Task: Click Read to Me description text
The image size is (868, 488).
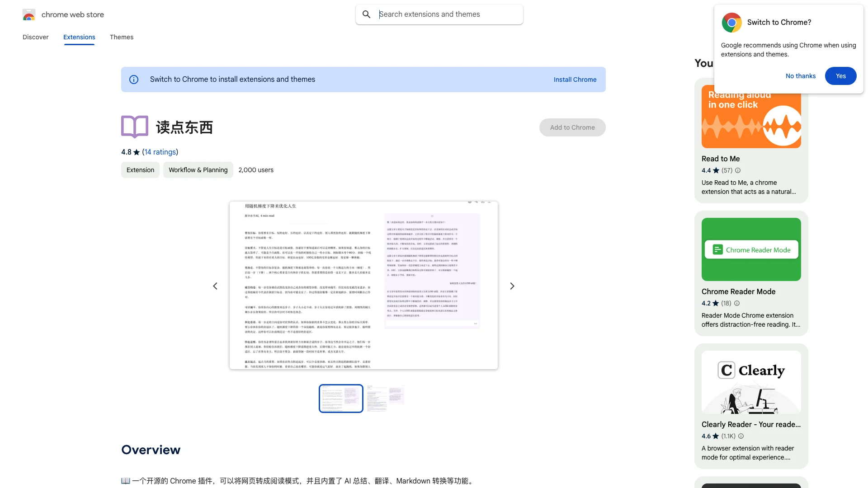Action: point(749,187)
